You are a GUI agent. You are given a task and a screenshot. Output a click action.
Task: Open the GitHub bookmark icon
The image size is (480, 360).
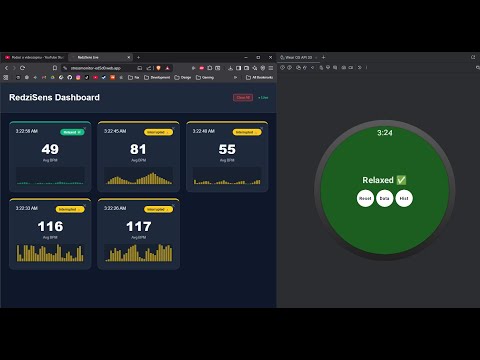pyautogui.click(x=69, y=77)
